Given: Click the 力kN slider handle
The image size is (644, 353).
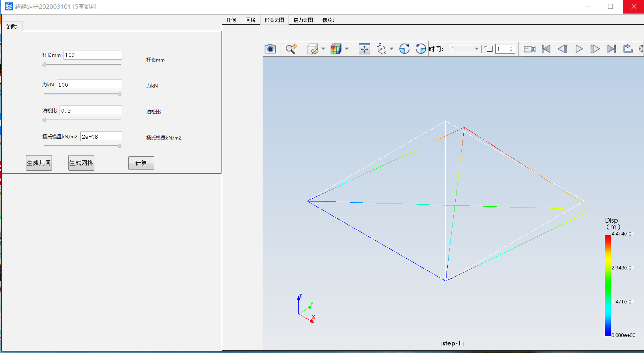Looking at the screenshot, I should click(120, 94).
